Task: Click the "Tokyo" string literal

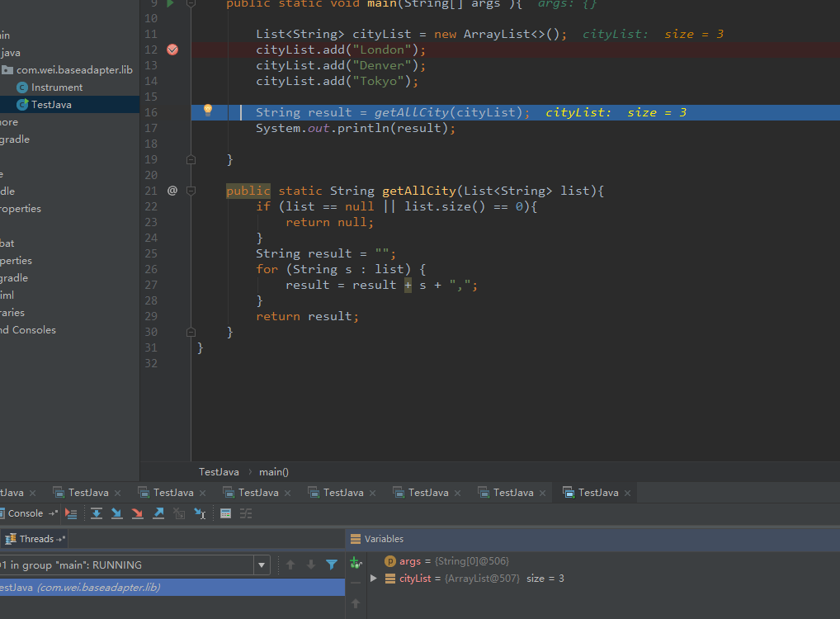Action: 378,81
